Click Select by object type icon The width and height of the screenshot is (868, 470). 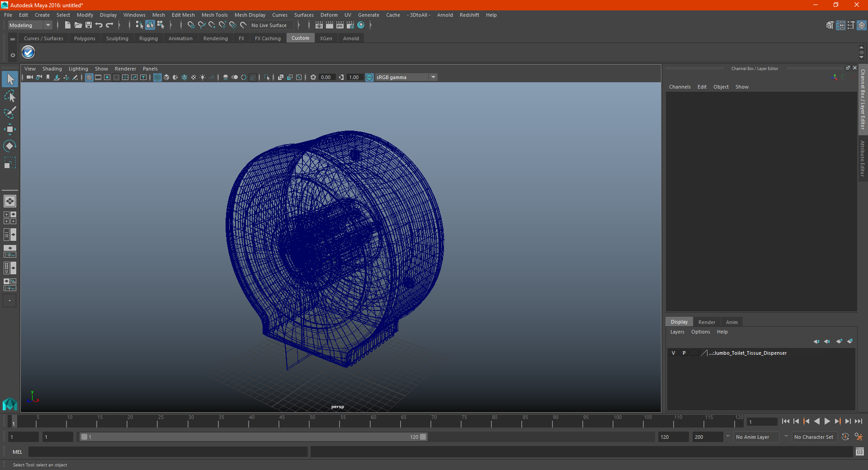pyautogui.click(x=150, y=25)
